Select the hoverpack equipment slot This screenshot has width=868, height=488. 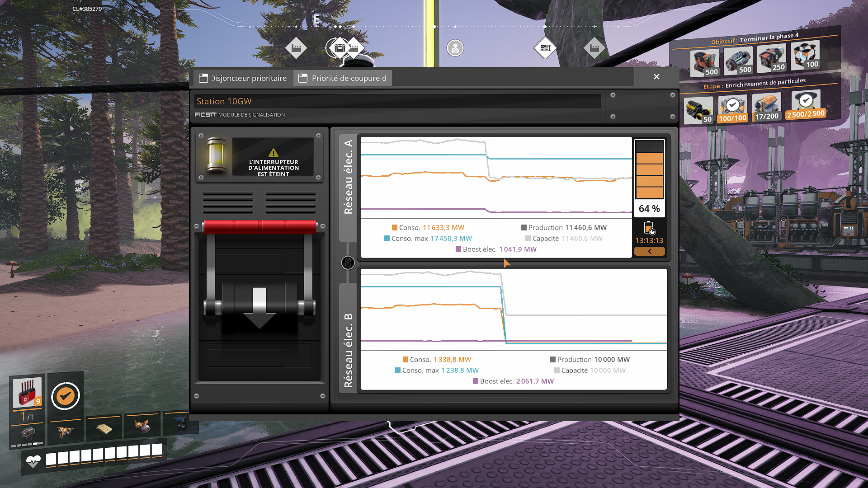tap(66, 432)
